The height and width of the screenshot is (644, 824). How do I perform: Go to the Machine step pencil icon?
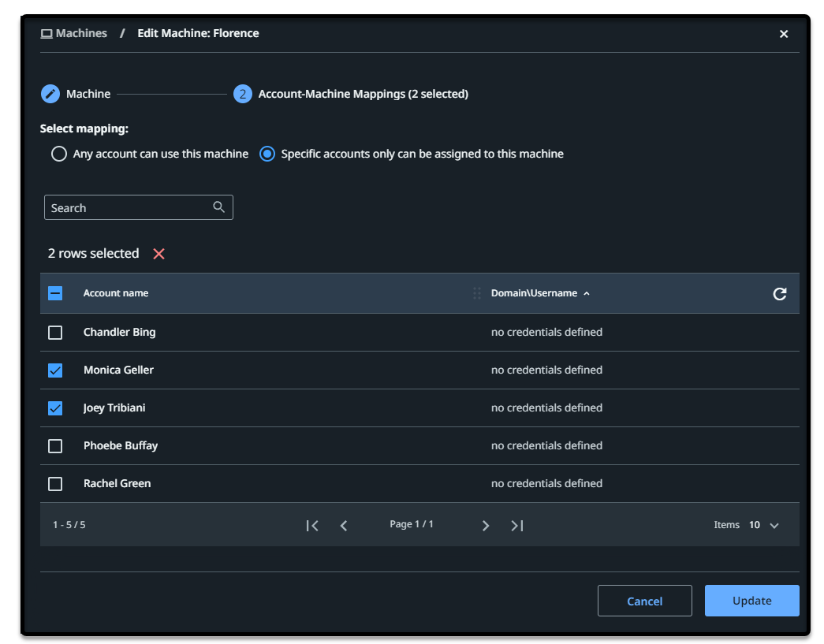50,94
